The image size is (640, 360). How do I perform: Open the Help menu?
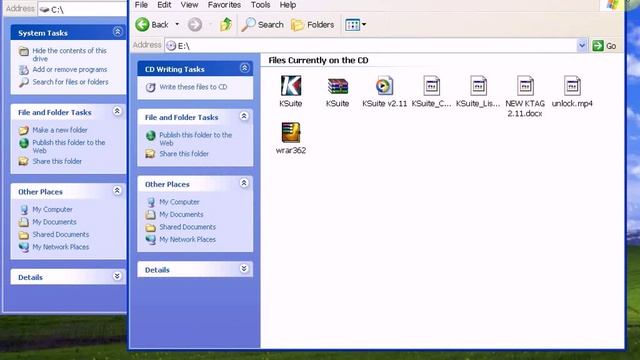click(x=288, y=5)
